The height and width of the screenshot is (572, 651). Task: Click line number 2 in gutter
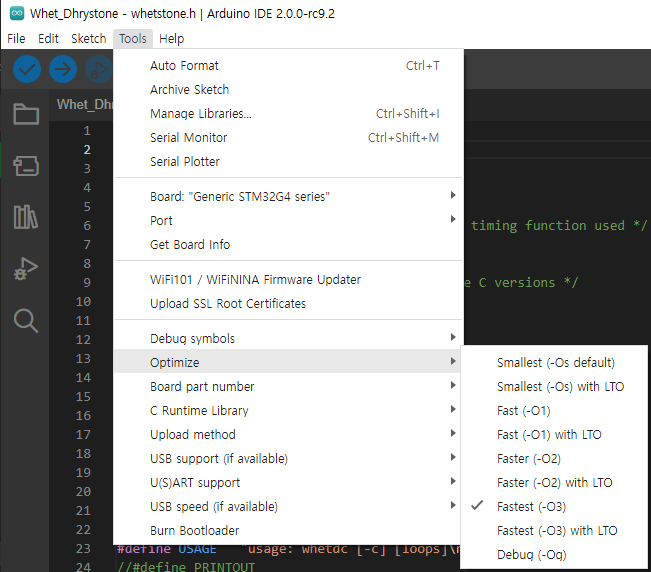(87, 149)
